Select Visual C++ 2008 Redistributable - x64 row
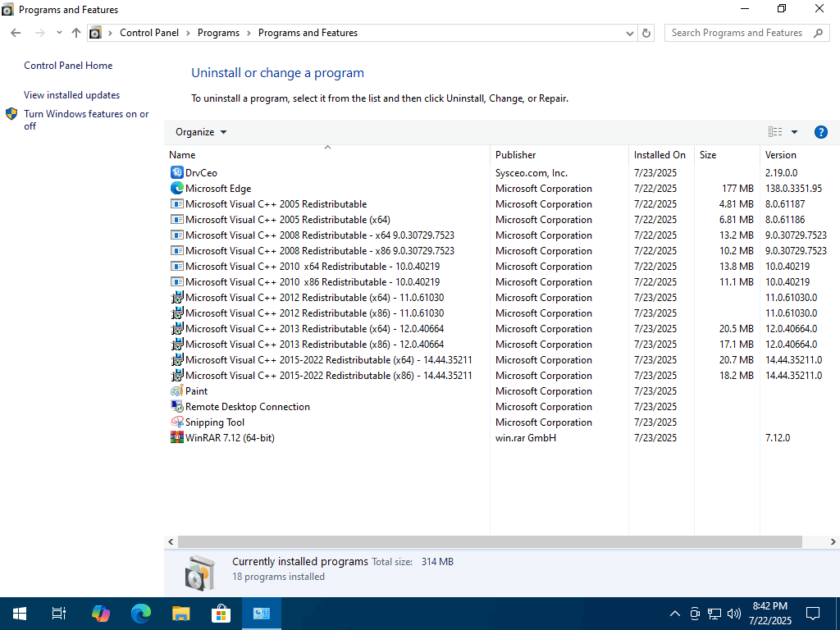840x630 pixels. (x=502, y=235)
